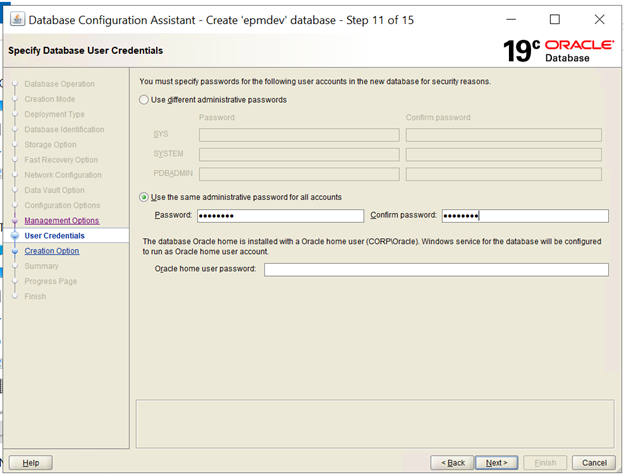Close the Database Configuration Assistant window
624x475 pixels.
599,19
